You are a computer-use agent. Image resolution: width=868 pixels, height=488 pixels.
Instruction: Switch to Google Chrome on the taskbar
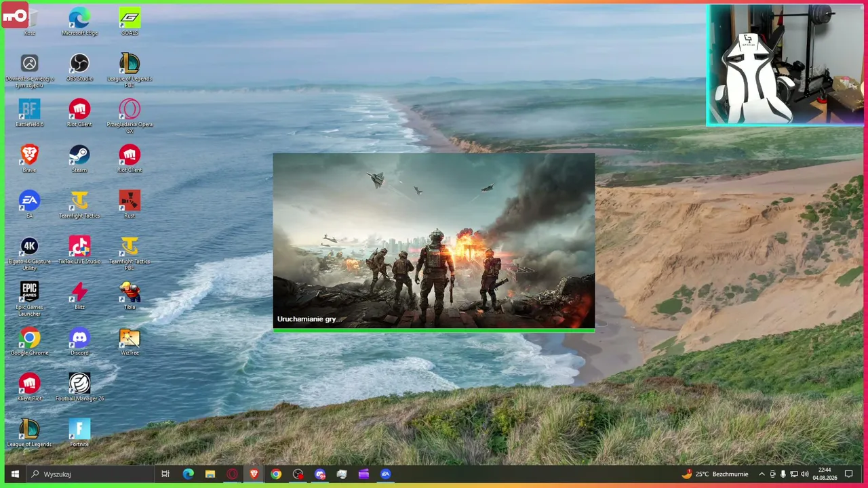point(276,474)
